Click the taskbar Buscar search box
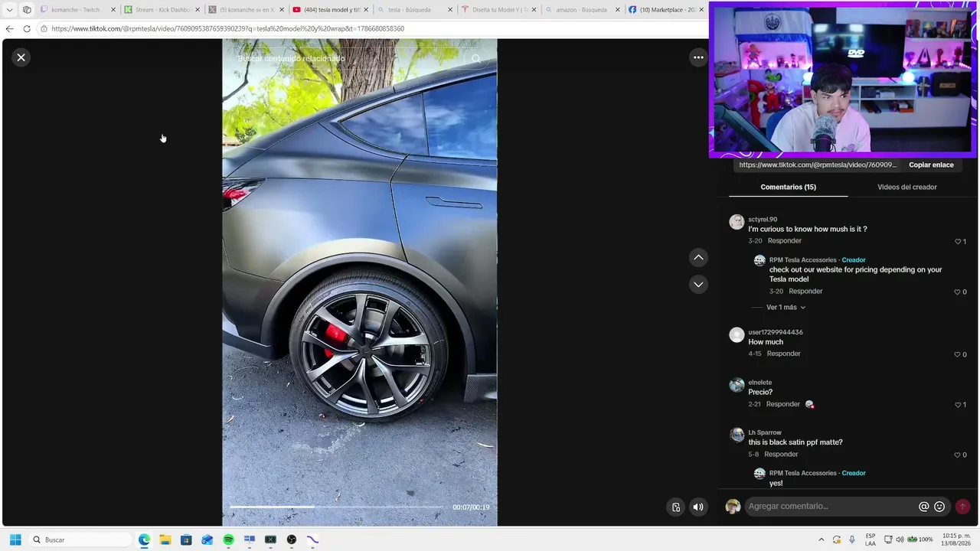The image size is (980, 551). (x=80, y=540)
